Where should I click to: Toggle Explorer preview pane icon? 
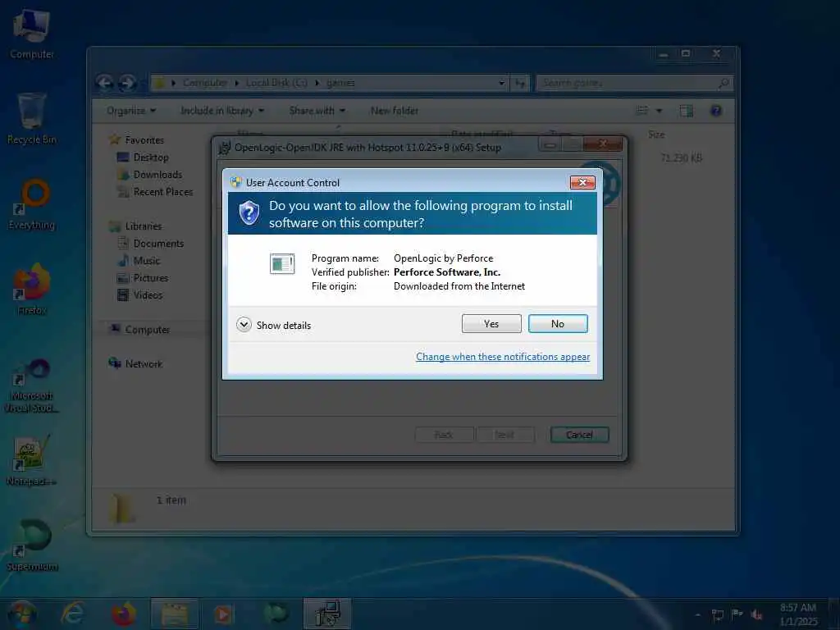687,111
